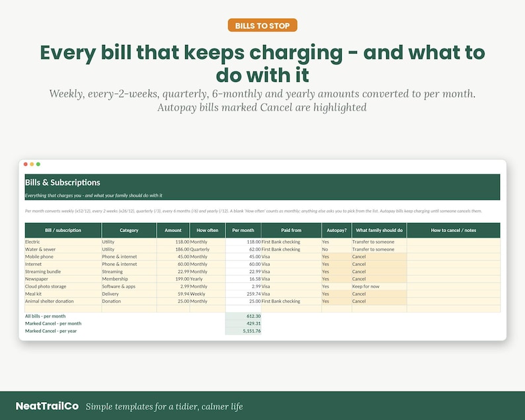This screenshot has height=420, width=525.
Task: Click the yellow minimize dot of the spreadsheet window
Action: (32, 164)
